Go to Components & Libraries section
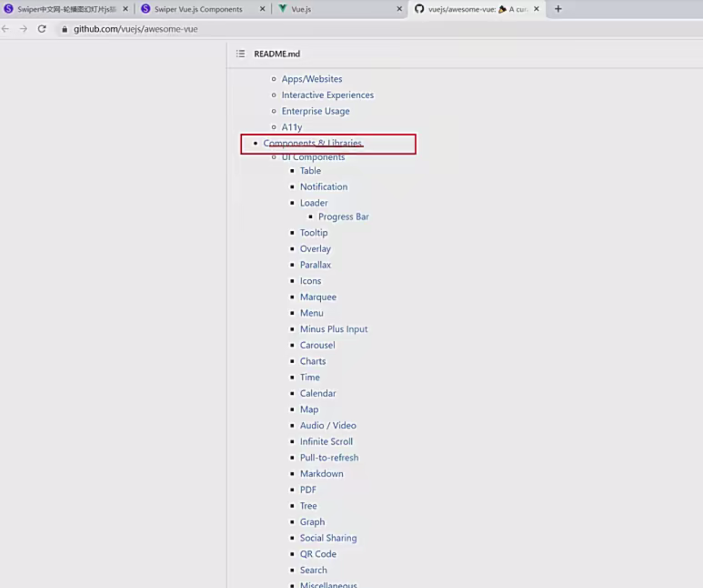This screenshot has width=703, height=588. 313,143
